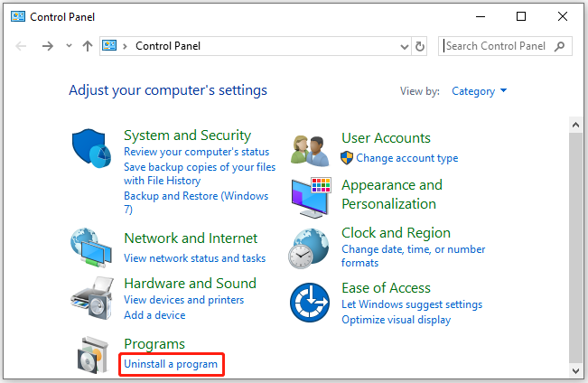Refresh the Control Panel address bar
Viewport: 588px width, 383px height.
point(420,46)
